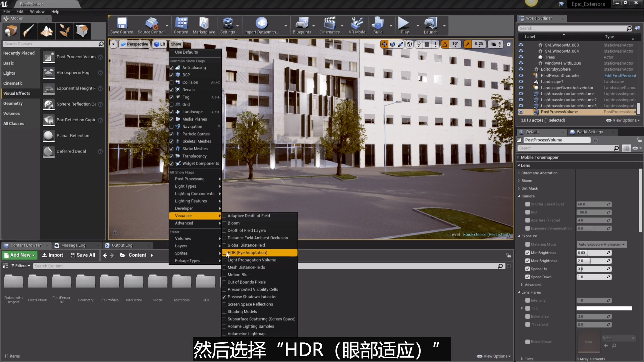Hide PostProcessVolume using its eye icon

[x=521, y=112]
